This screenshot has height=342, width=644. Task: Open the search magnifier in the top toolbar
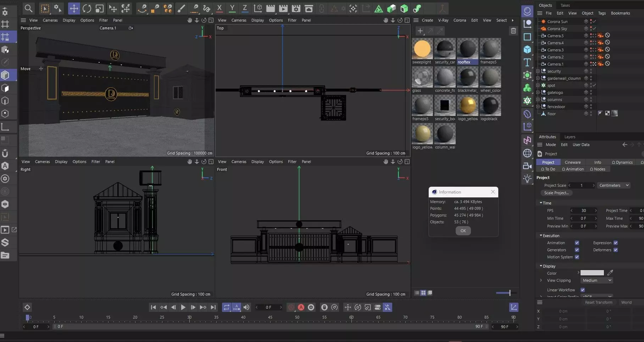point(28,8)
